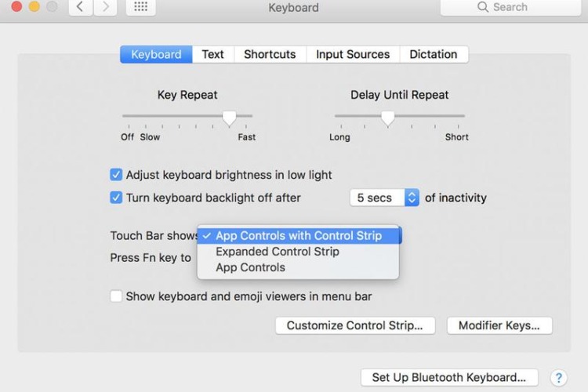Click the Delay Until Repeat slider knob

387,118
